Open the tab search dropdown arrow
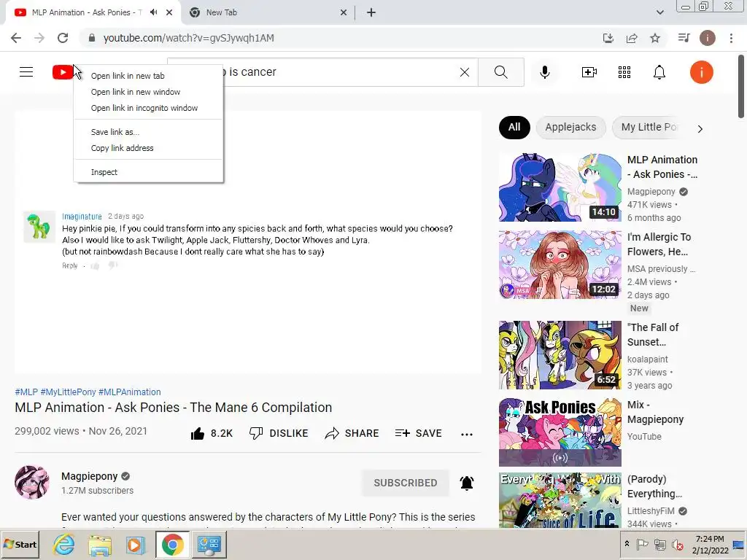This screenshot has width=747, height=560. click(659, 12)
